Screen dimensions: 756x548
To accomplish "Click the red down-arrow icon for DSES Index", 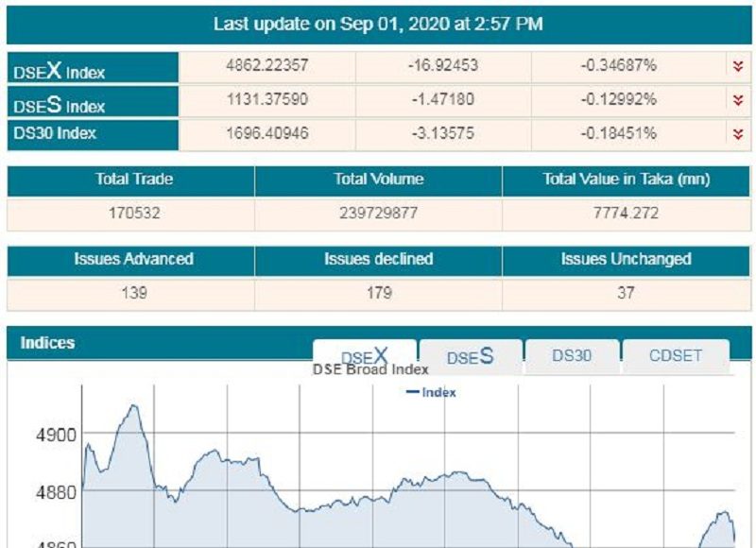I will click(x=737, y=99).
